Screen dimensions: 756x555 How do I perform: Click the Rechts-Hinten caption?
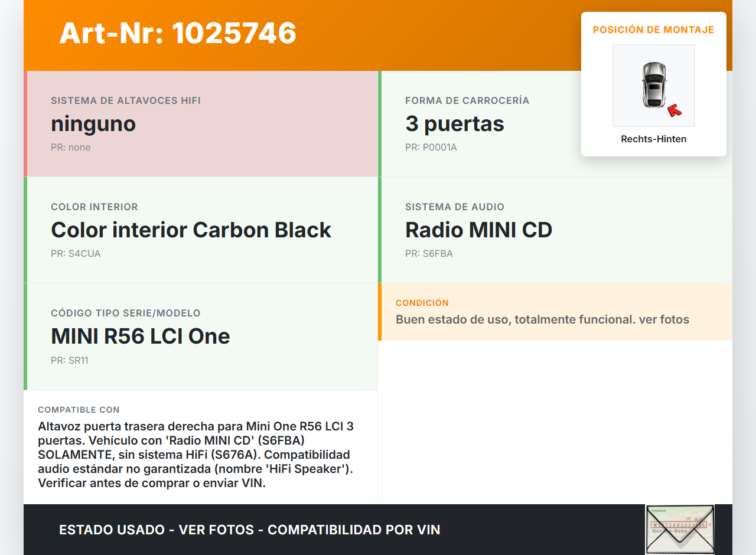point(654,139)
